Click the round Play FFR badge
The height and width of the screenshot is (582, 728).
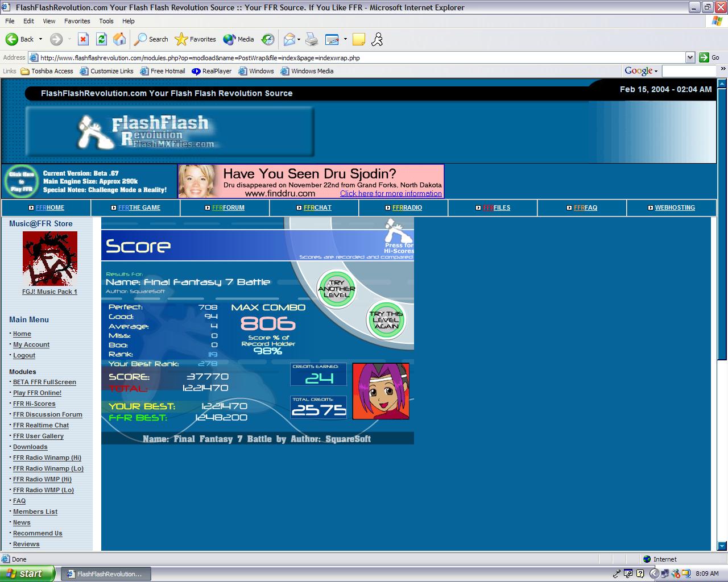pyautogui.click(x=21, y=181)
